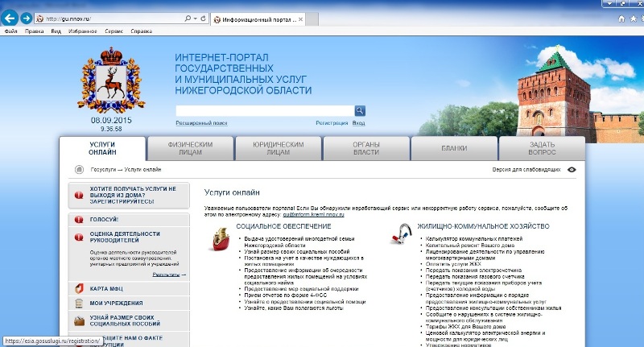The height and width of the screenshot is (347, 644).
Task: Open Предоставление мер социальной поддержки link
Action: tap(301, 289)
